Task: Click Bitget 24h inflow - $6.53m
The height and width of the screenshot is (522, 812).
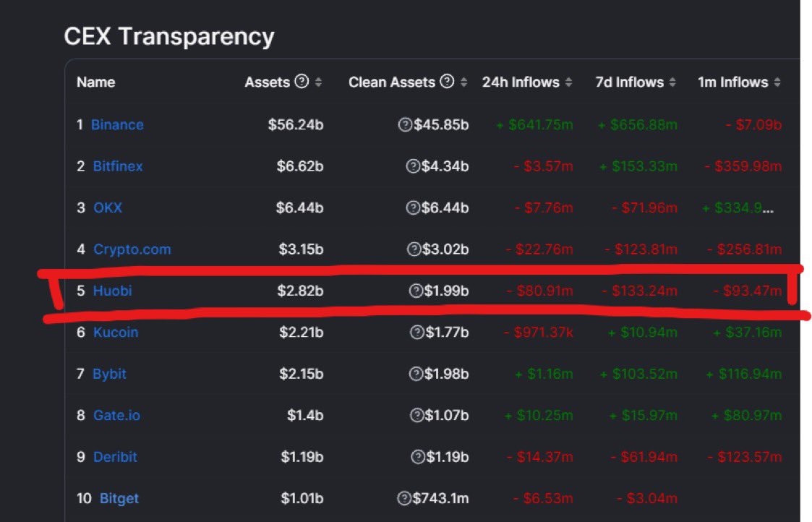Action: (x=543, y=498)
